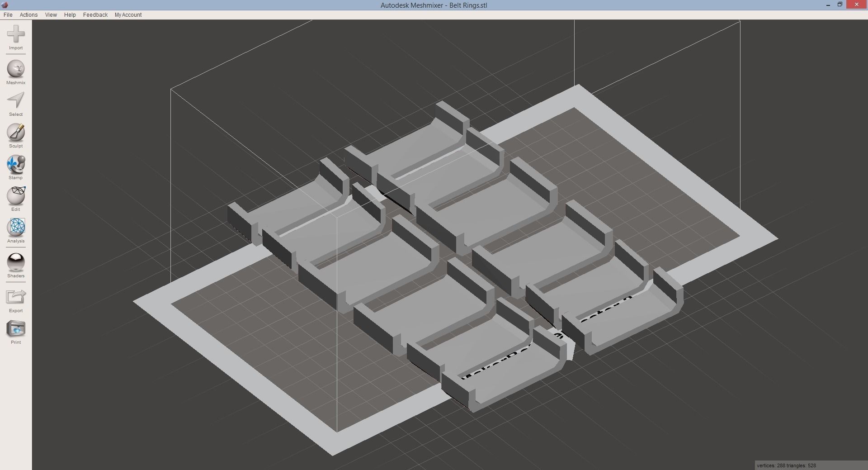Open the MyAccount menu

(128, 15)
